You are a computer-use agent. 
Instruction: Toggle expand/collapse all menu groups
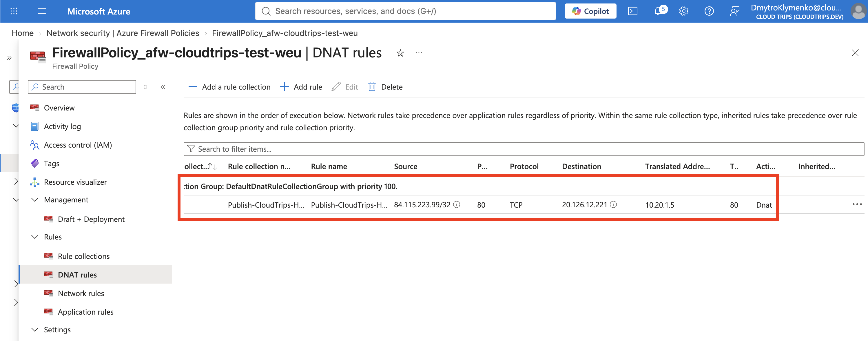[x=145, y=87]
